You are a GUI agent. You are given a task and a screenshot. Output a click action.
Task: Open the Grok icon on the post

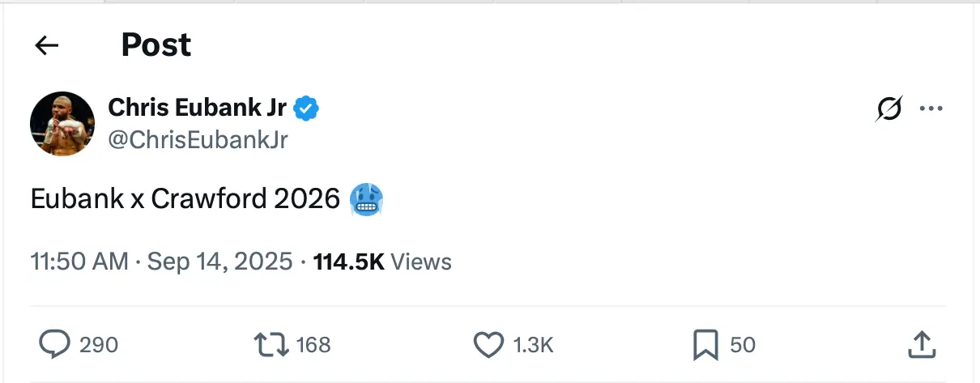(888, 109)
